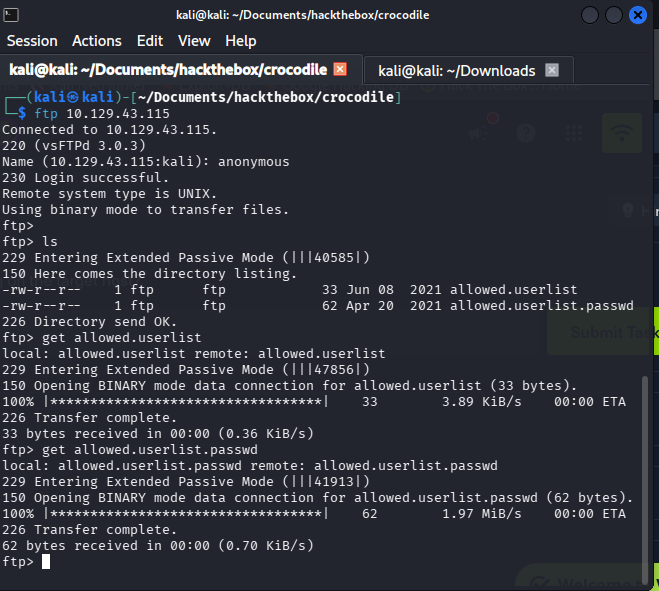Click the 'Connected to 10.129.43.115.' line
This screenshot has height=591, width=659.
109,129
